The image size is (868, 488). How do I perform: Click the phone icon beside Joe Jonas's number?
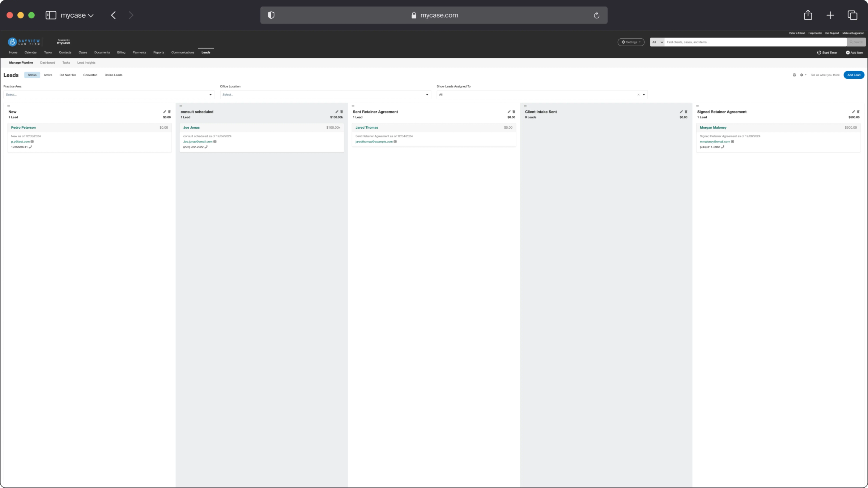point(206,147)
